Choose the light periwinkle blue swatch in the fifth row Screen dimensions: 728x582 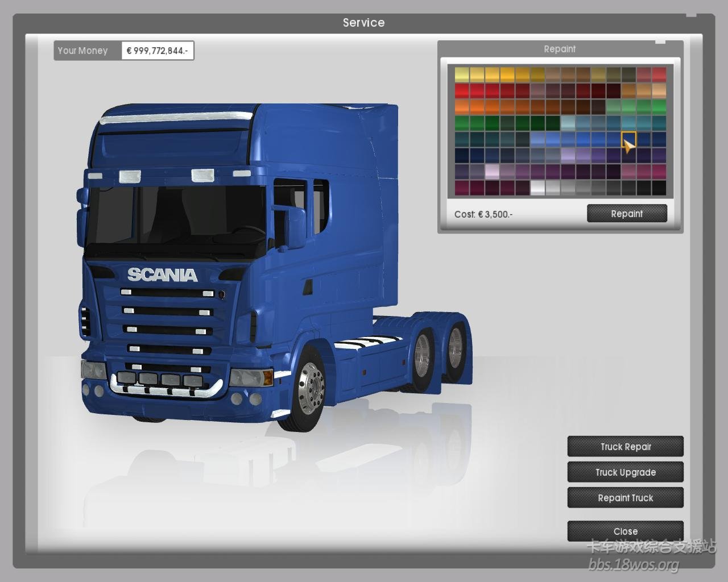[537, 139]
